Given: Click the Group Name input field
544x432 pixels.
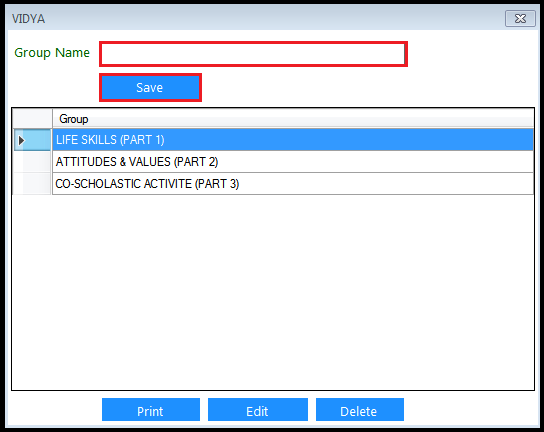Looking at the screenshot, I should [x=253, y=54].
